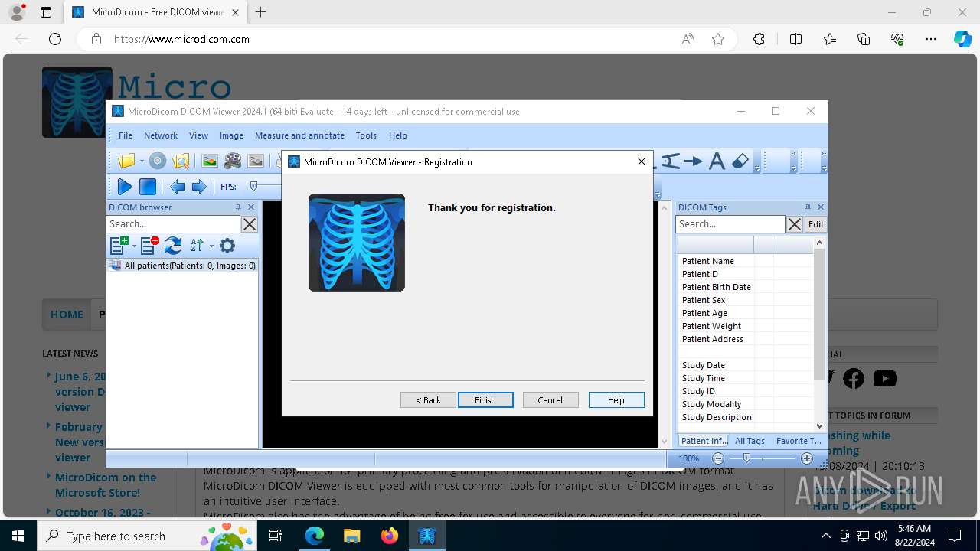Click the Back button in Registration dialog

[428, 400]
